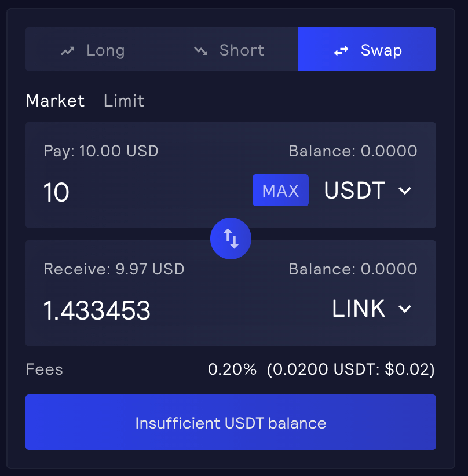This screenshot has height=476, width=468.
Task: Click the downward trend icon beside Short
Action: pyautogui.click(x=200, y=51)
